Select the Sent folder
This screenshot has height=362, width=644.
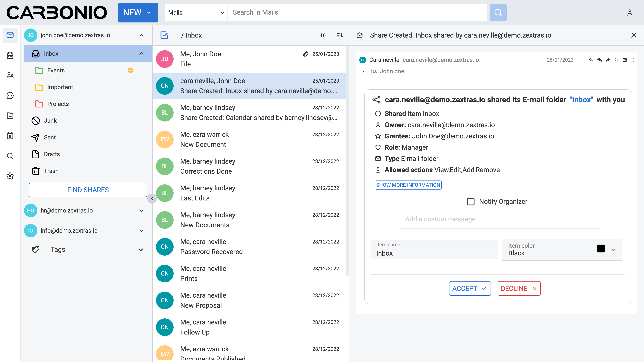50,137
